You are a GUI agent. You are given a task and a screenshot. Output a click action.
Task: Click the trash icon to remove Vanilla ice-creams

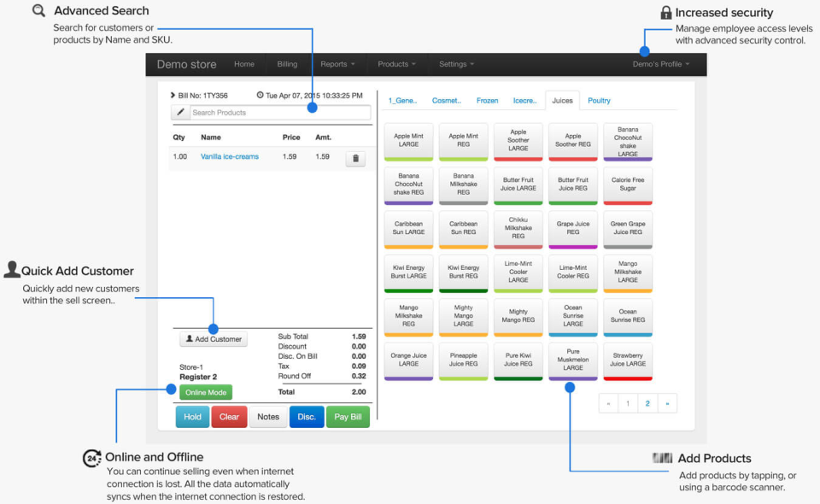(x=355, y=158)
